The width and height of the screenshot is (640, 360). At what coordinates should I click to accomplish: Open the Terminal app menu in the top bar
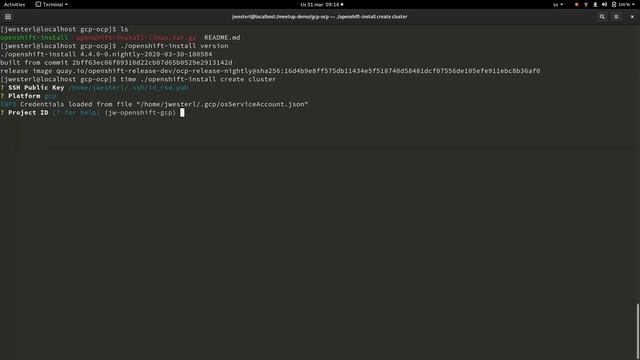point(51,4)
